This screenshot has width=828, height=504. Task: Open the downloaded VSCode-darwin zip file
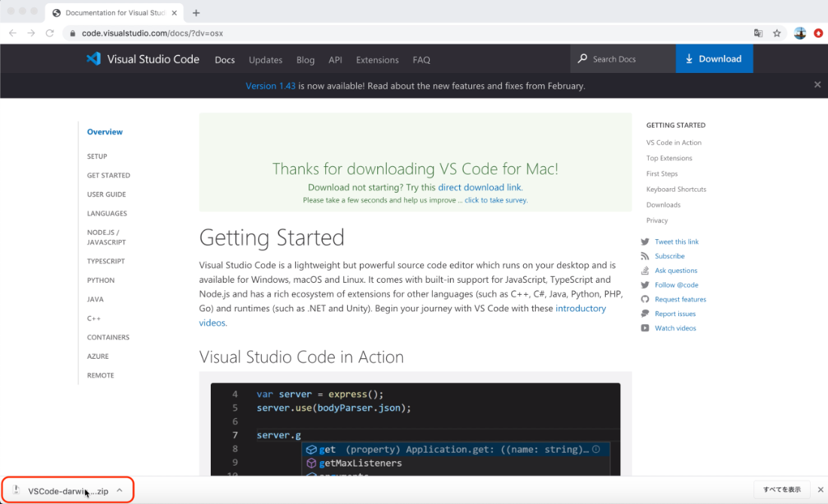68,490
